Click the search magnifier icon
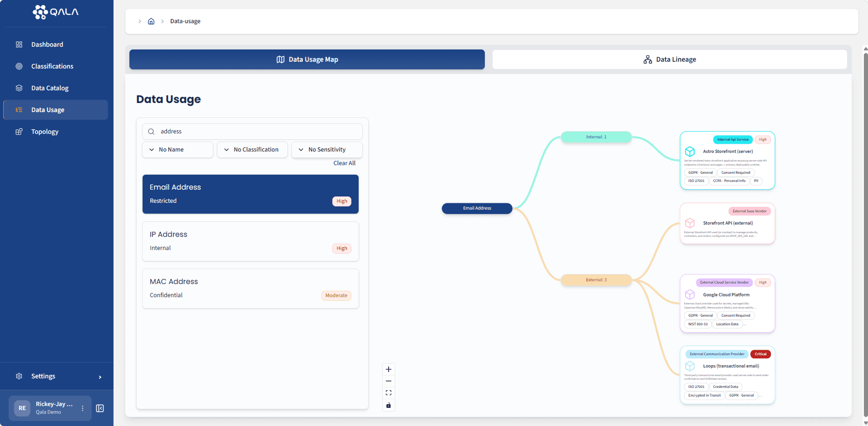Viewport: 868px width, 426px height. (x=151, y=132)
